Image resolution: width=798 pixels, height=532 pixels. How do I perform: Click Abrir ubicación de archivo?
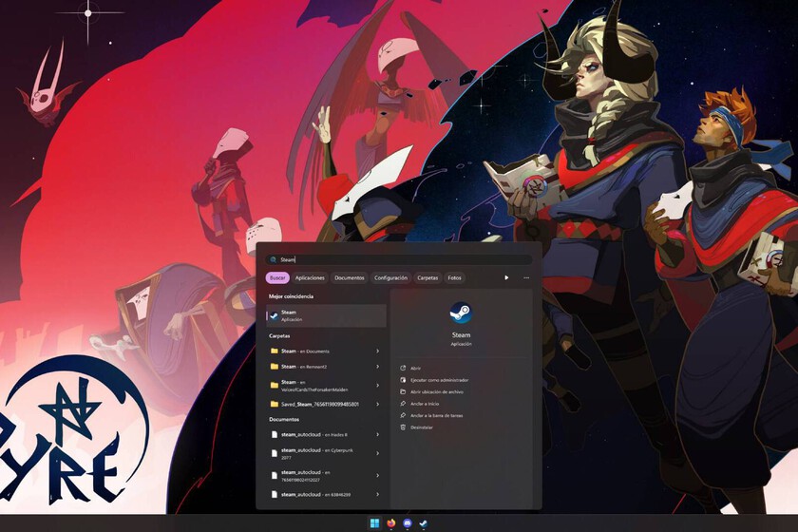pos(437,392)
